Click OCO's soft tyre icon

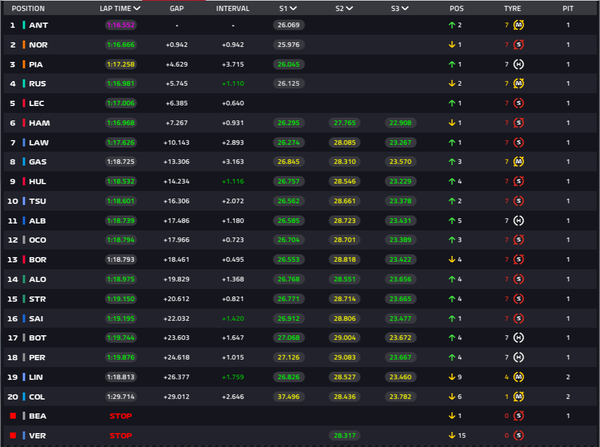click(x=518, y=240)
